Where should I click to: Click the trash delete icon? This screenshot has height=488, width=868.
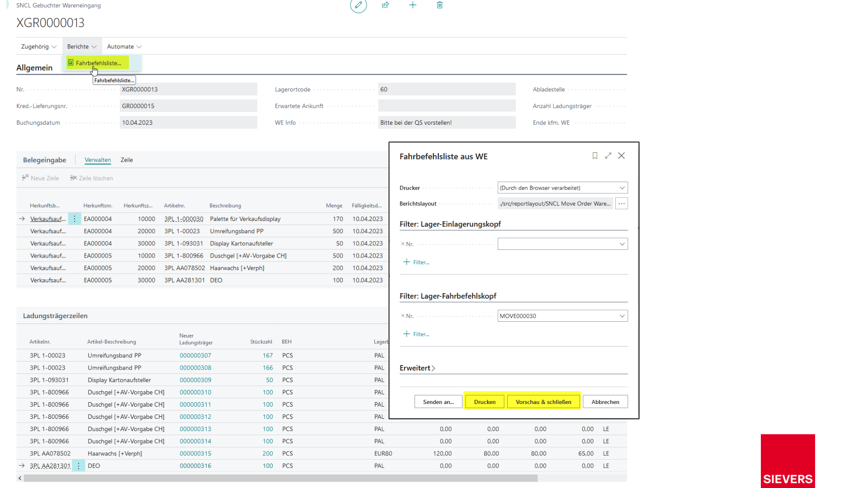[440, 5]
